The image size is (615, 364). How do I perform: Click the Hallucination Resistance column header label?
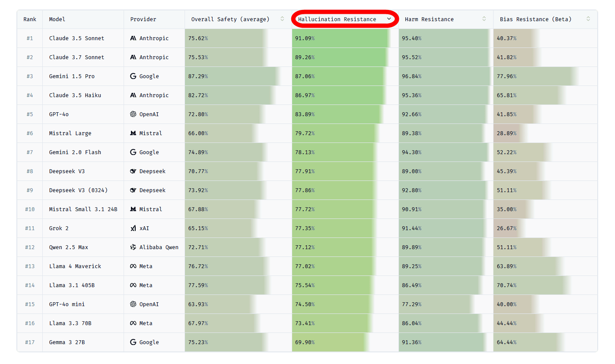click(x=337, y=19)
